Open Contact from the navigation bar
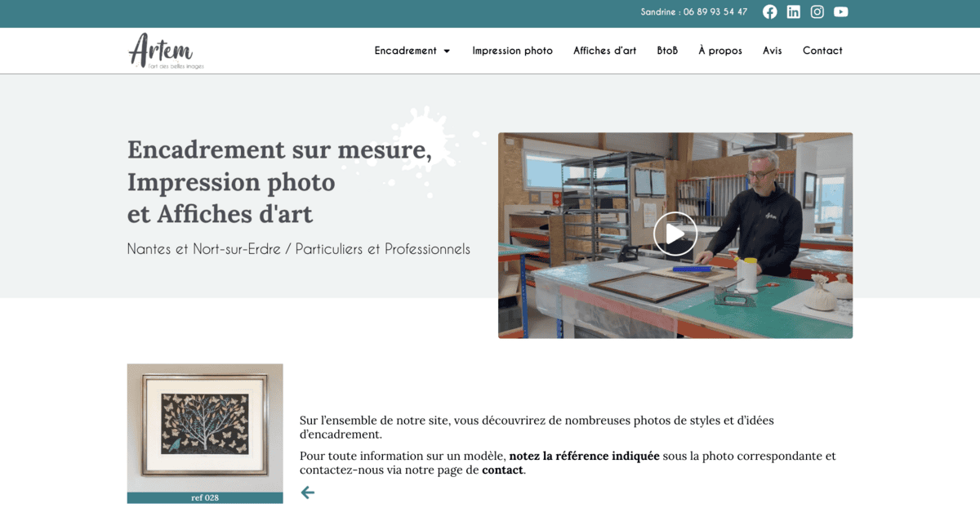Image resolution: width=980 pixels, height=517 pixels. [822, 51]
